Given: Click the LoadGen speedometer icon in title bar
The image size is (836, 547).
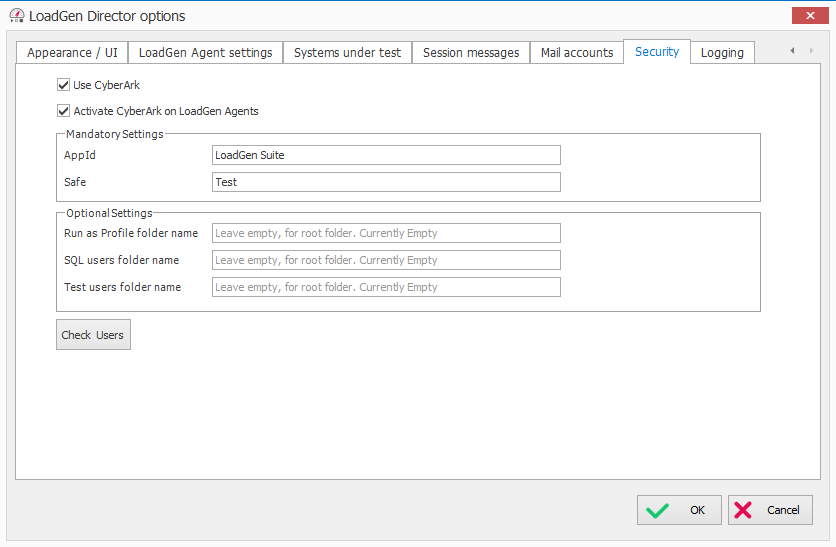Looking at the screenshot, I should pos(17,15).
